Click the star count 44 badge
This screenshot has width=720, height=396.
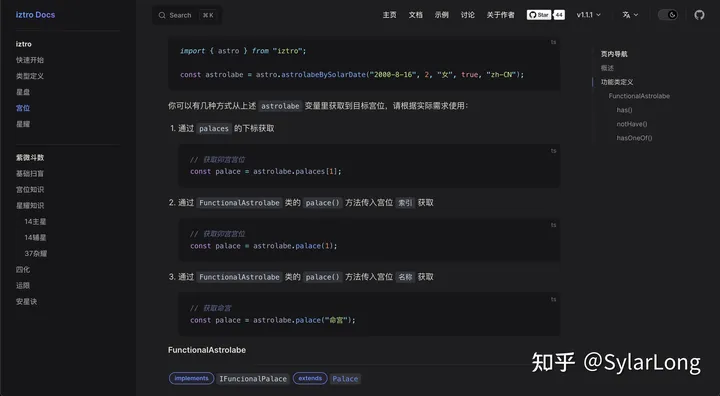coord(559,15)
